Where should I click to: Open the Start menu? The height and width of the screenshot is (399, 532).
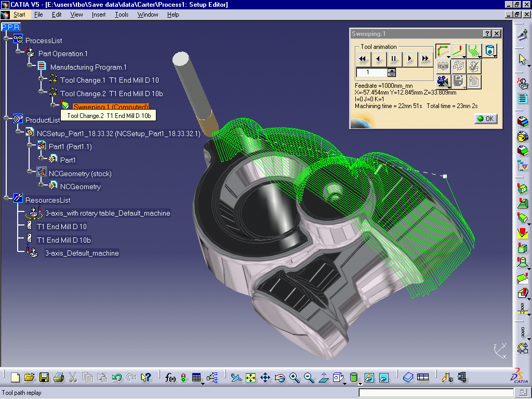tap(19, 15)
